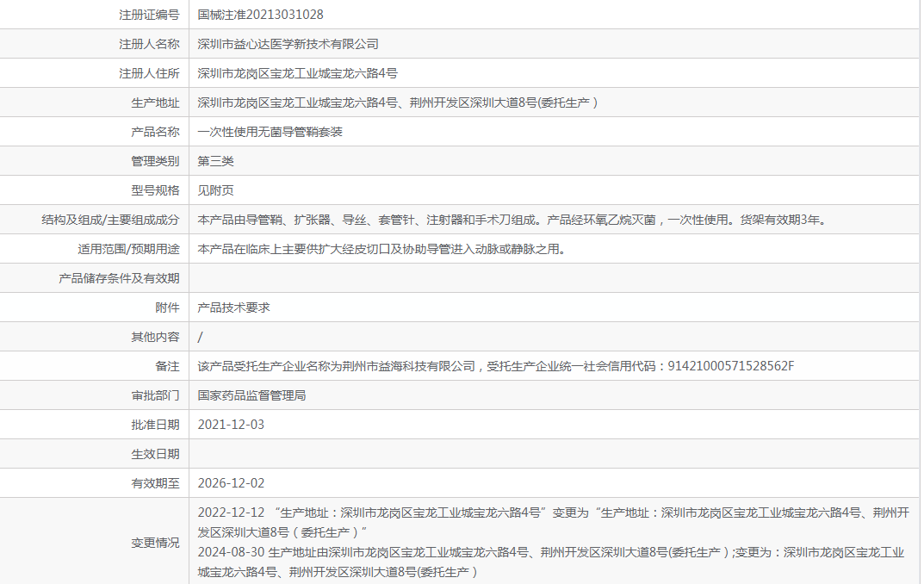Click intended use text starting 本产品在临床上
The height and width of the screenshot is (584, 924).
(x=381, y=249)
